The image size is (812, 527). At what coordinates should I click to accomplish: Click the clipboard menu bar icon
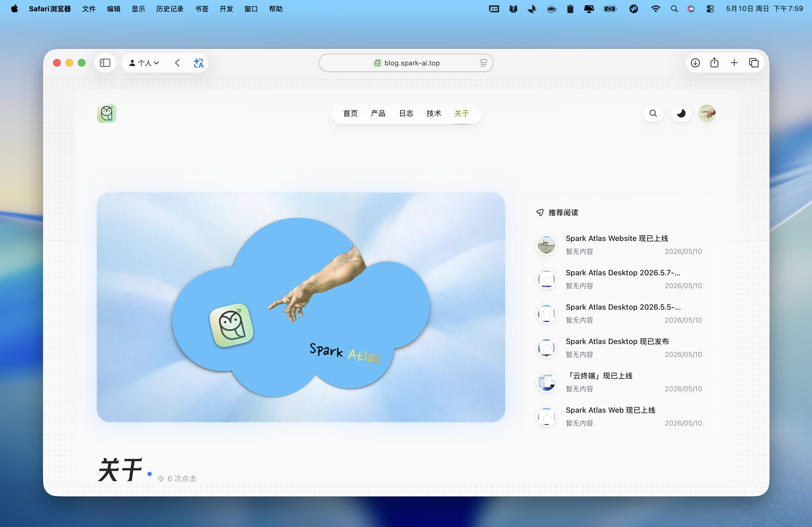click(570, 9)
